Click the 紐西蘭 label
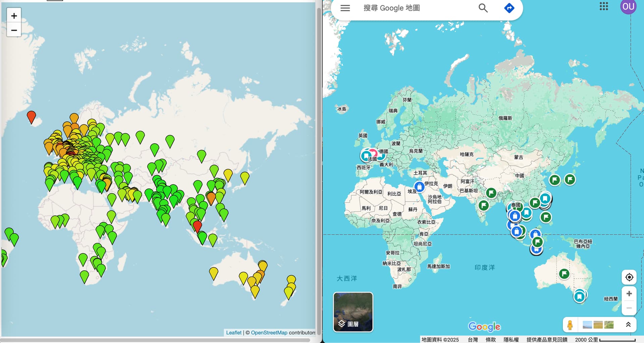This screenshot has height=343, width=644. pos(611,299)
